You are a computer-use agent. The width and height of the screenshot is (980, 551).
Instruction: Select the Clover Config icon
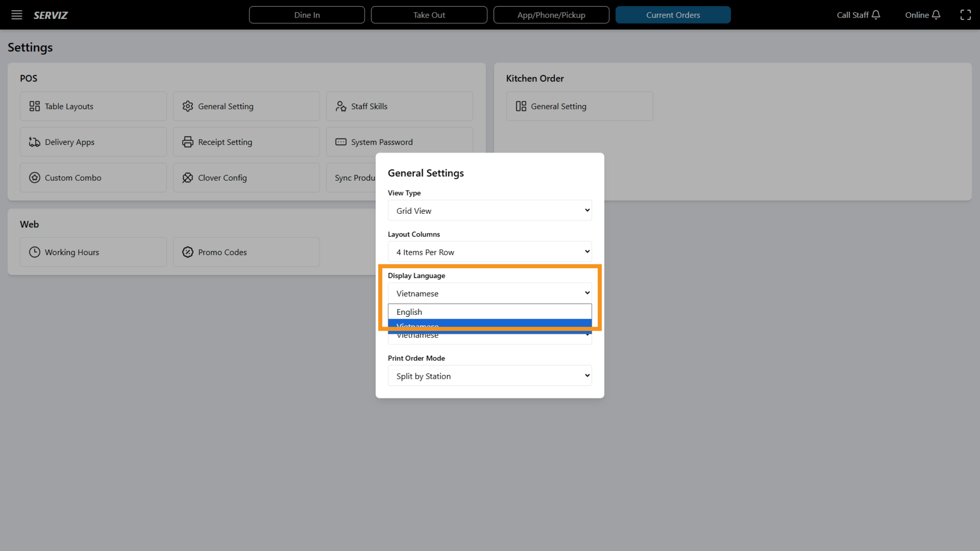tap(187, 178)
